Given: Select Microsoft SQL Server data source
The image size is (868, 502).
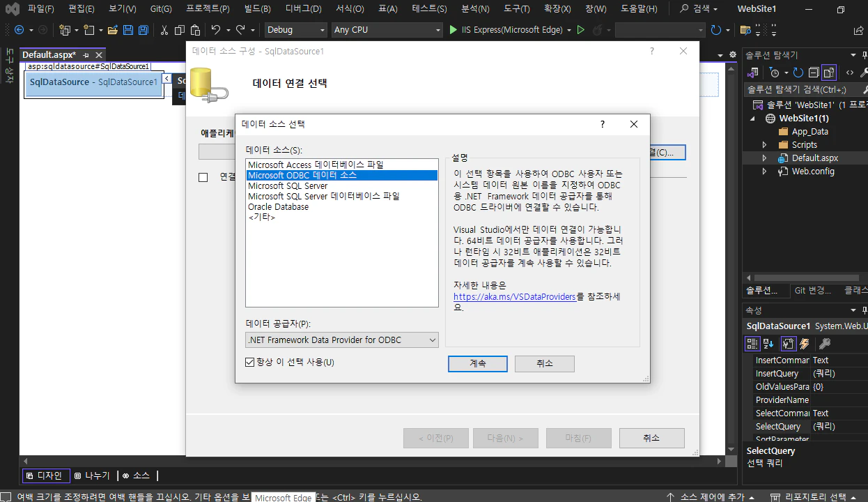Looking at the screenshot, I should click(288, 185).
